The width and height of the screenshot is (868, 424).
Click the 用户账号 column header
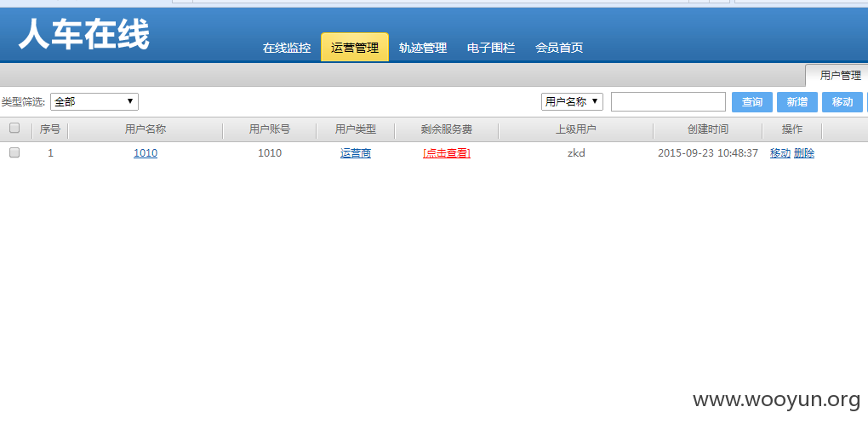pyautogui.click(x=270, y=129)
